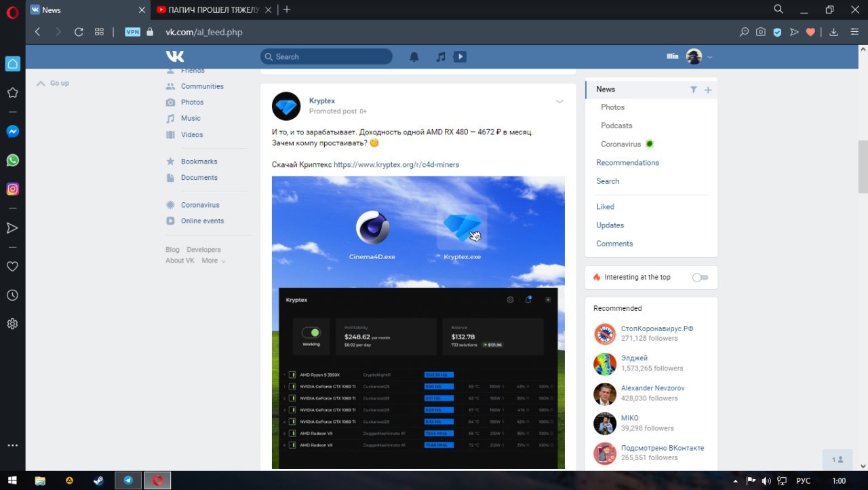Open the Speed Dial grid toolbar icon
Screen dimensions: 868x490
point(99,32)
